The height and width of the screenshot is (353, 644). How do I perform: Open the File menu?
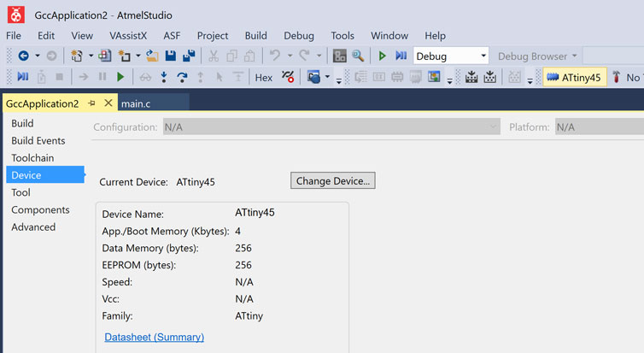(14, 36)
